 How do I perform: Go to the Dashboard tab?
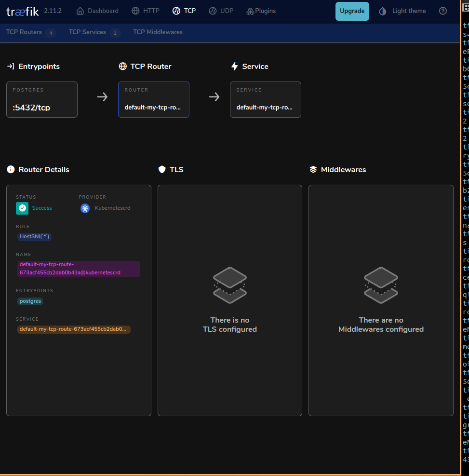[97, 11]
